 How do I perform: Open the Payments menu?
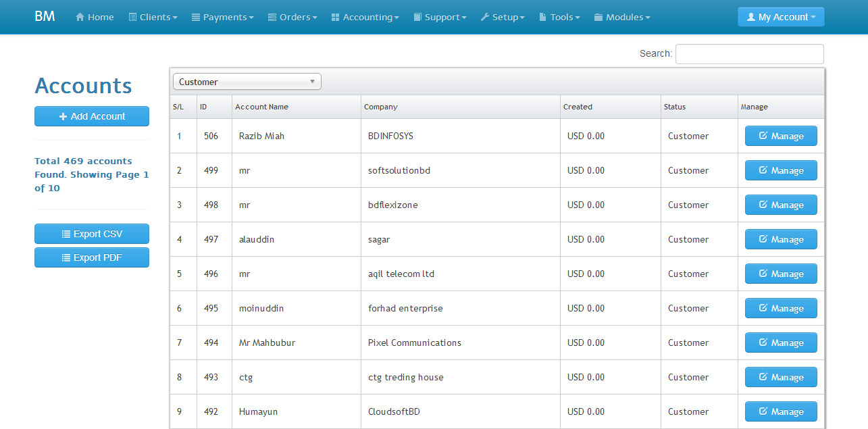coord(223,17)
